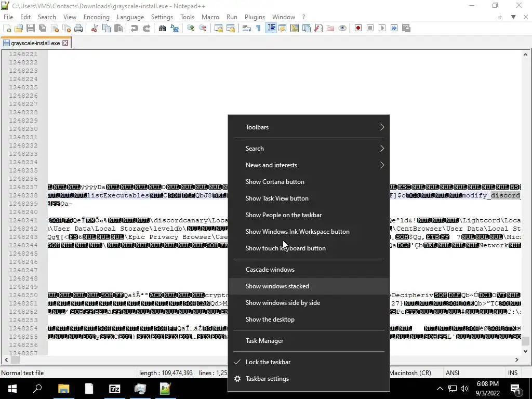The height and width of the screenshot is (399, 532).
Task: Click the Save recorded macro icon
Action: (406, 28)
